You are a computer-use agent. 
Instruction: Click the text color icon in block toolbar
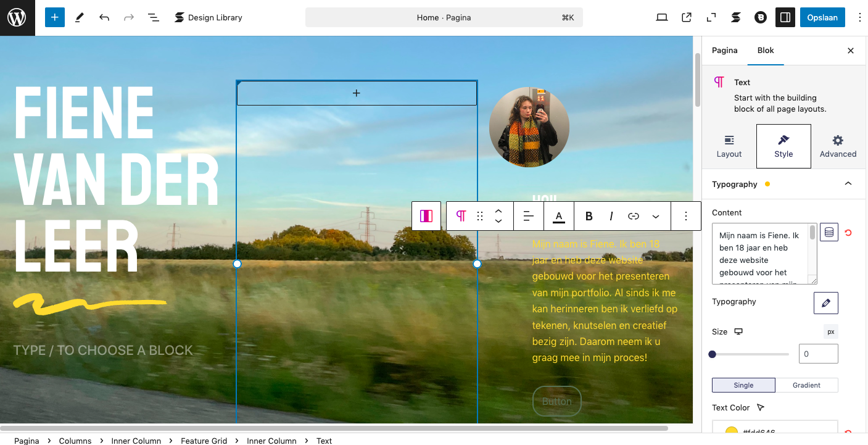(x=559, y=216)
